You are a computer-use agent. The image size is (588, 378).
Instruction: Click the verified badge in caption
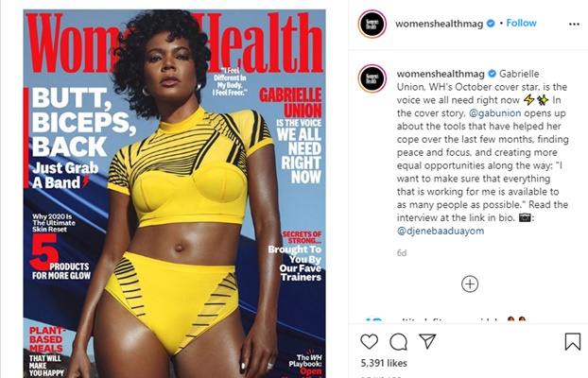pyautogui.click(x=492, y=74)
